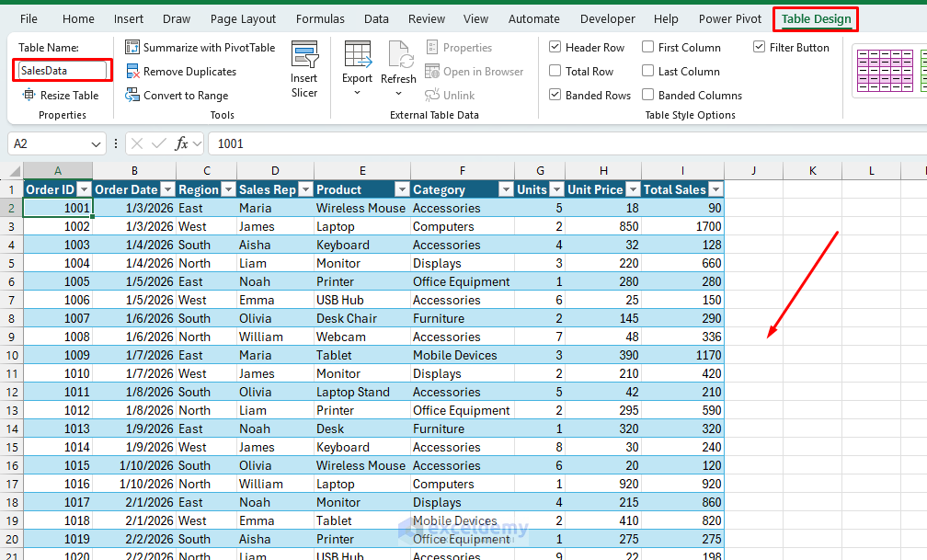Toggle the Filter Button checkbox
This screenshot has height=560, width=927.
(x=759, y=47)
